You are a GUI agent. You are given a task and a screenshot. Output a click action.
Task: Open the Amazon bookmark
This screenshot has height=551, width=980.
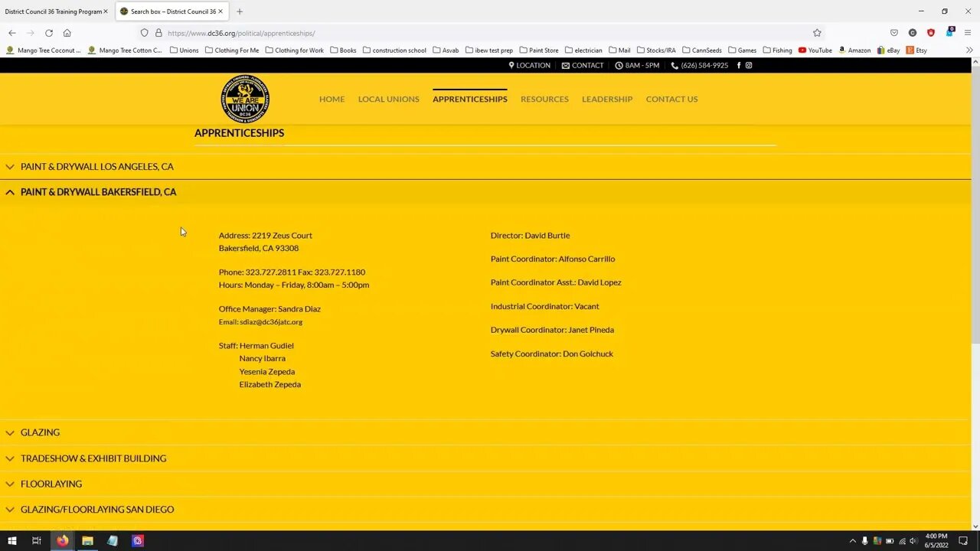[854, 51]
